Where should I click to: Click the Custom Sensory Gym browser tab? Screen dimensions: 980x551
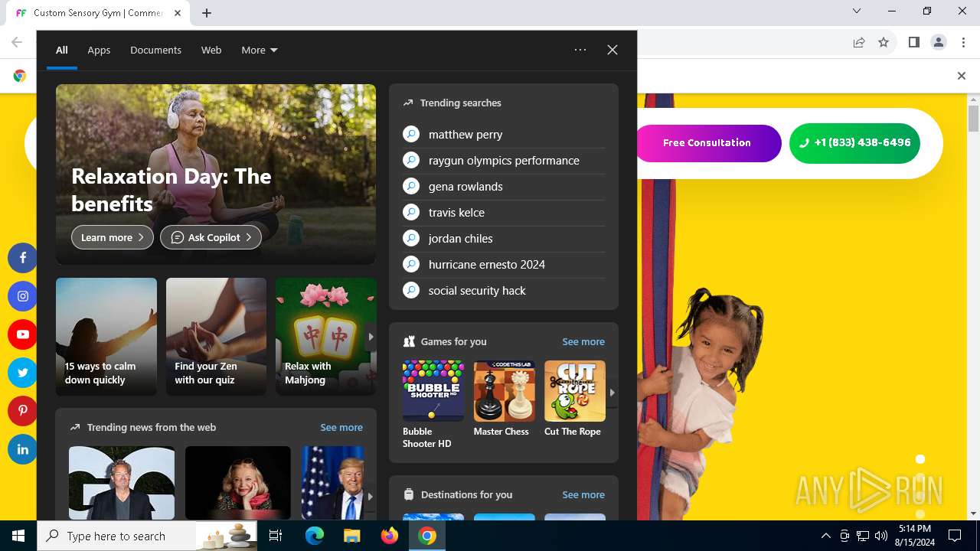tap(98, 13)
